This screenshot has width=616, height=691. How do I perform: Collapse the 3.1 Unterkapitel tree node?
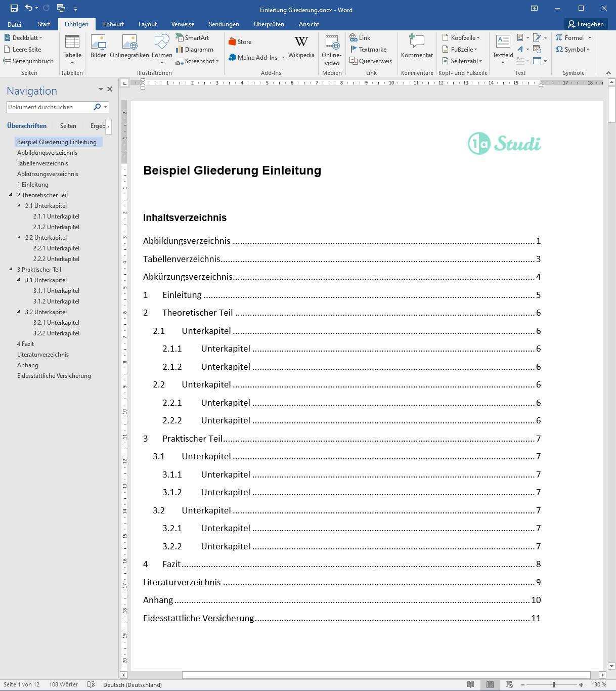coord(19,280)
